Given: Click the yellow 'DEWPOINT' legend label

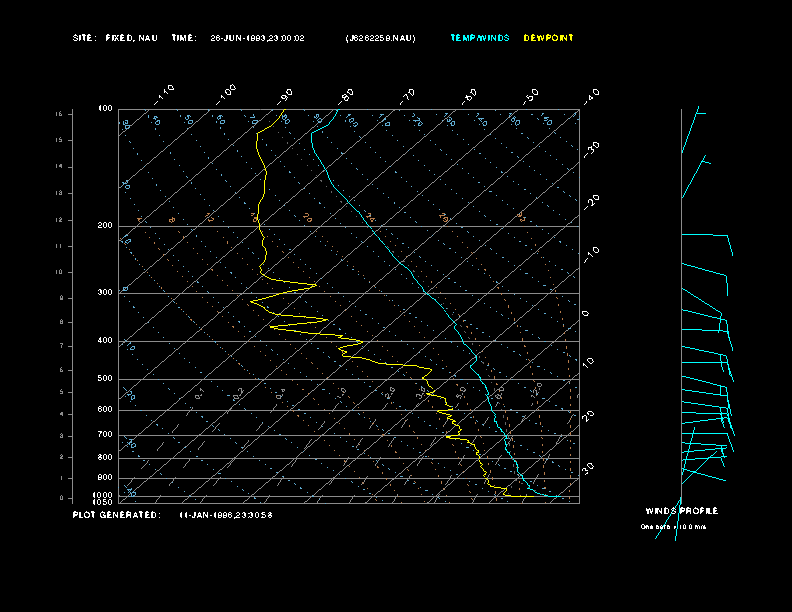Looking at the screenshot, I should click(549, 38).
